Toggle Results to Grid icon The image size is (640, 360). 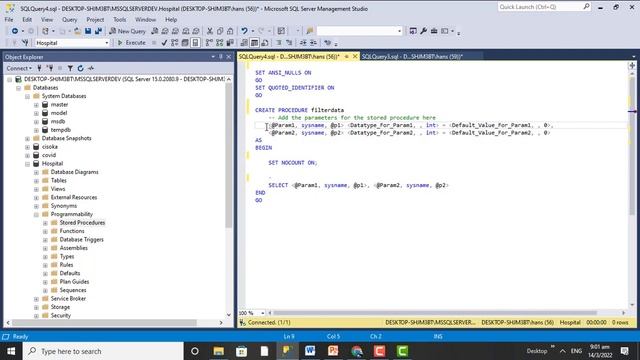coord(254,42)
